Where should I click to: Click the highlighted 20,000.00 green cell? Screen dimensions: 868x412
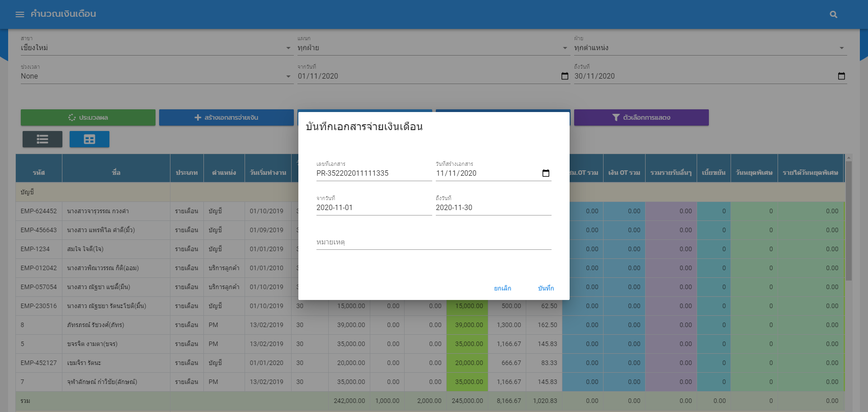coord(467,363)
